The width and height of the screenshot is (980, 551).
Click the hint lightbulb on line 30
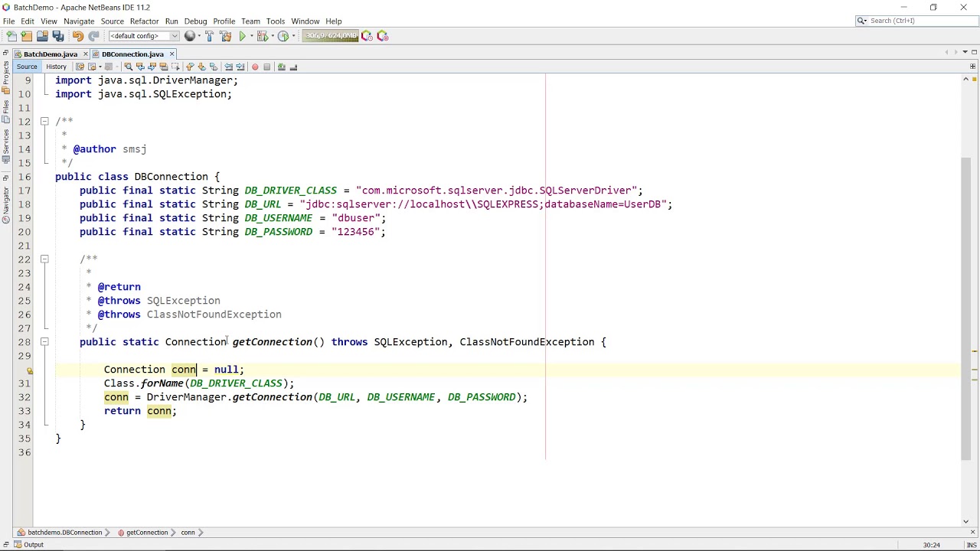pos(30,370)
